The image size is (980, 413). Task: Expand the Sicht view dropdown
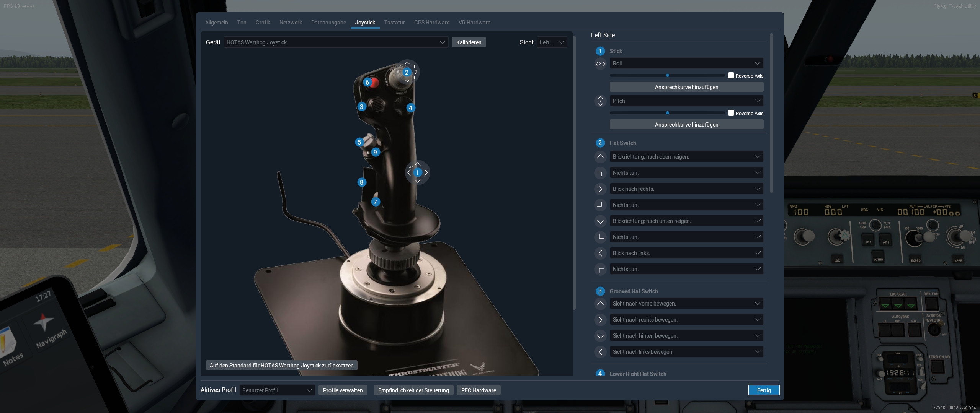pyautogui.click(x=552, y=42)
